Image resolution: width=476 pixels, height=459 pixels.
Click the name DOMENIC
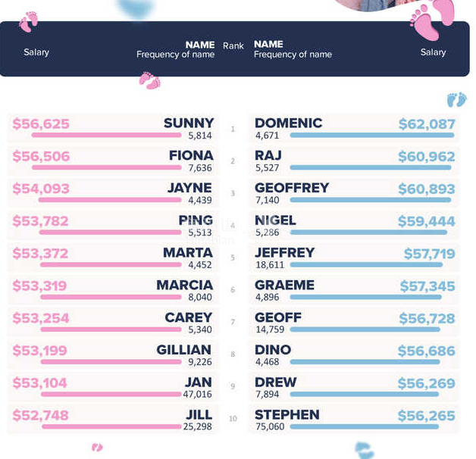point(288,123)
